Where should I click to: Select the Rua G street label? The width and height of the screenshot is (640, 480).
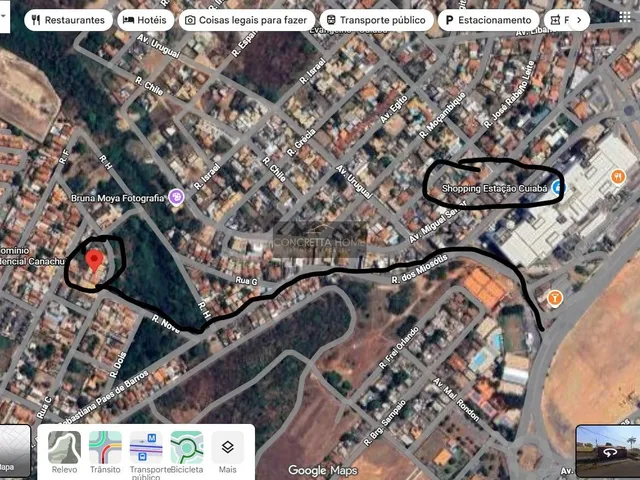246,281
